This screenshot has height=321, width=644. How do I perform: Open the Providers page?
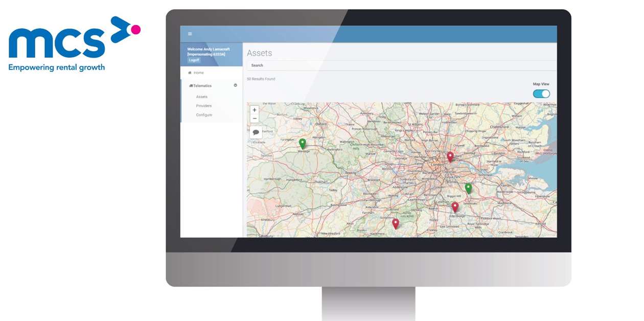203,106
